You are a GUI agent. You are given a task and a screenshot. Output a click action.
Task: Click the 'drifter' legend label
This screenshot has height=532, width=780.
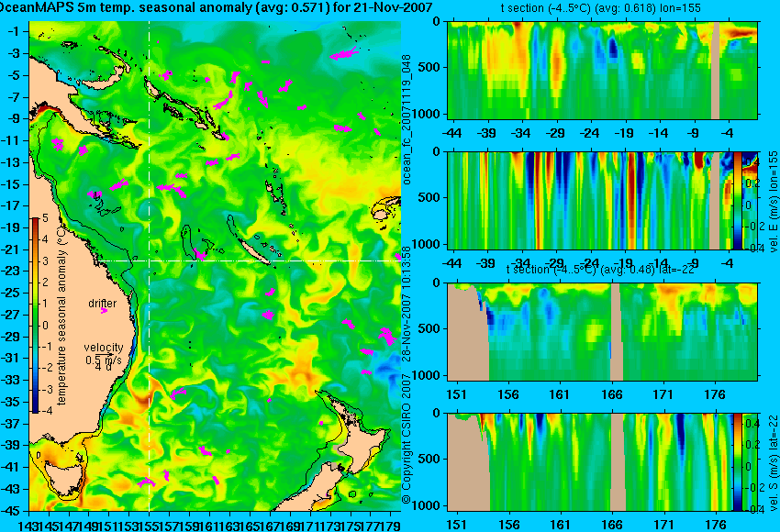pyautogui.click(x=103, y=304)
